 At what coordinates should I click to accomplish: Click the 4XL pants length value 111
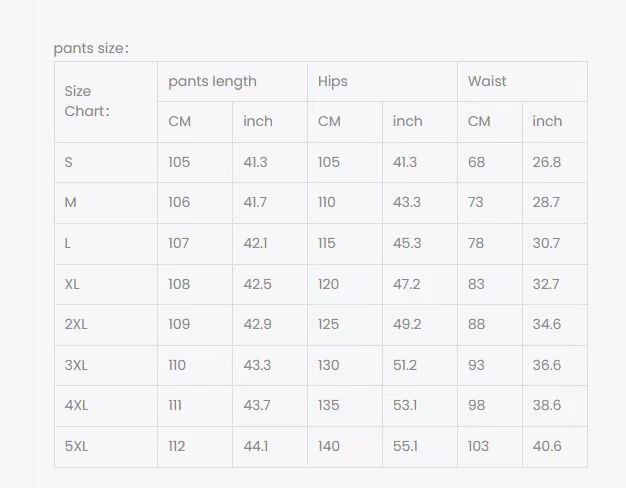(176, 405)
